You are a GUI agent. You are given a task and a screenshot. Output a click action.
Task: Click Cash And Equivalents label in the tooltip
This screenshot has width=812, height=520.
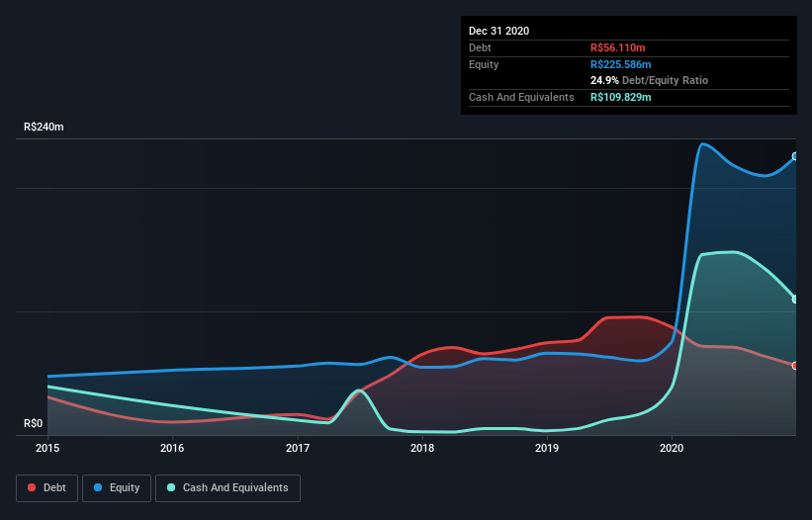pyautogui.click(x=521, y=97)
